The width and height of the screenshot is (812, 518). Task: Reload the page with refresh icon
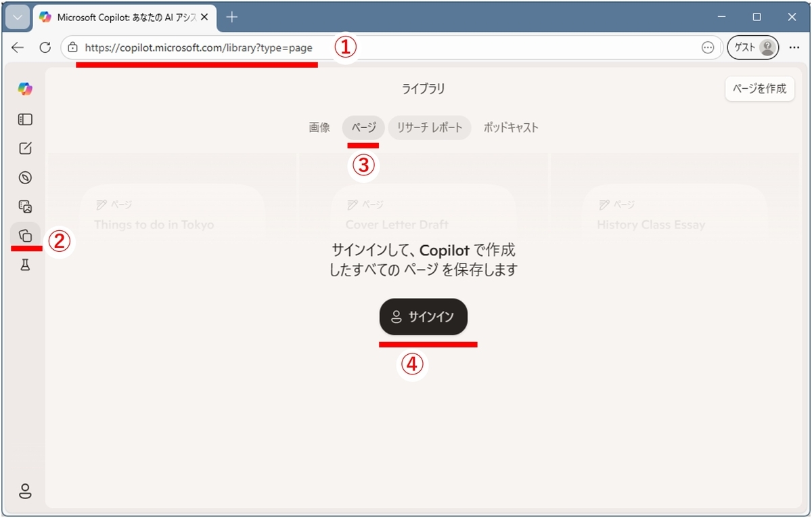45,47
